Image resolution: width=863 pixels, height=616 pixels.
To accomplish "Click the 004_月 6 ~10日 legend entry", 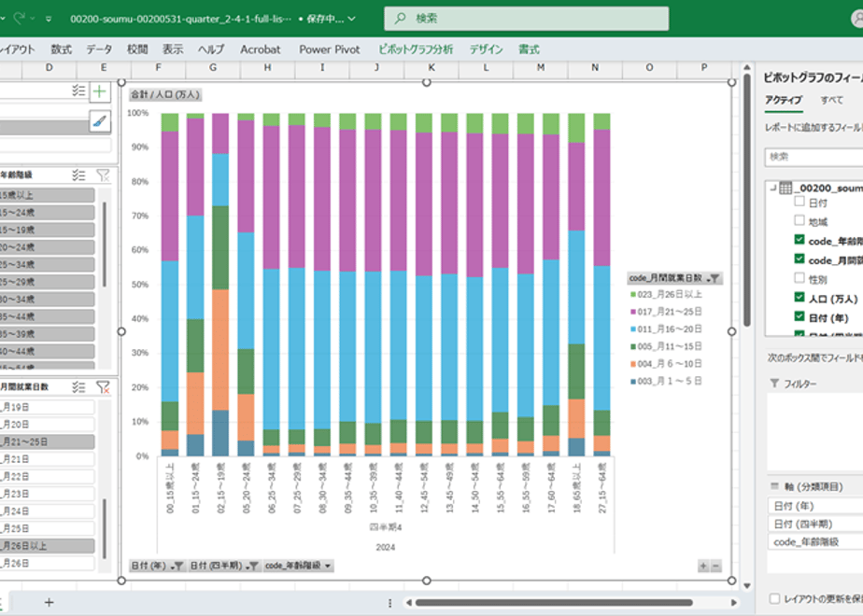I will pos(666,364).
